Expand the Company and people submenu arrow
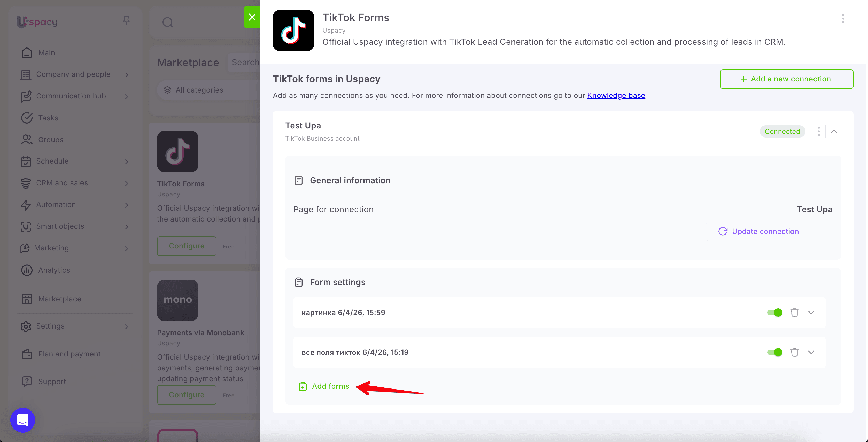The image size is (868, 442). point(127,74)
